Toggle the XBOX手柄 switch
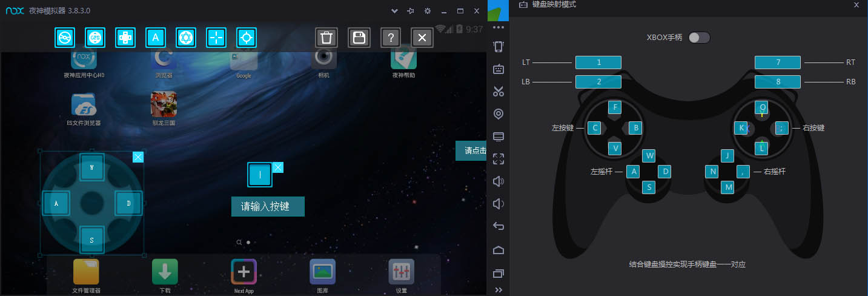The width and height of the screenshot is (868, 296). pyautogui.click(x=699, y=38)
